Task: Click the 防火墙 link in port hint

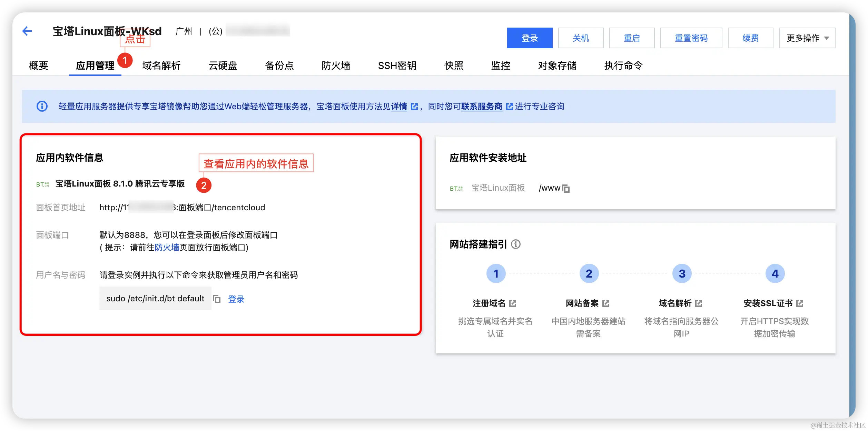Action: [167, 248]
